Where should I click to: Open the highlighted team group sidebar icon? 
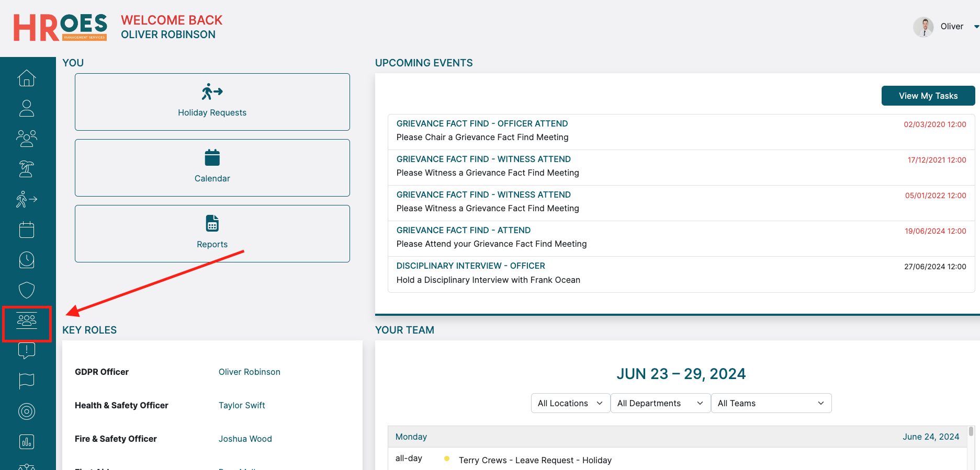(x=27, y=320)
